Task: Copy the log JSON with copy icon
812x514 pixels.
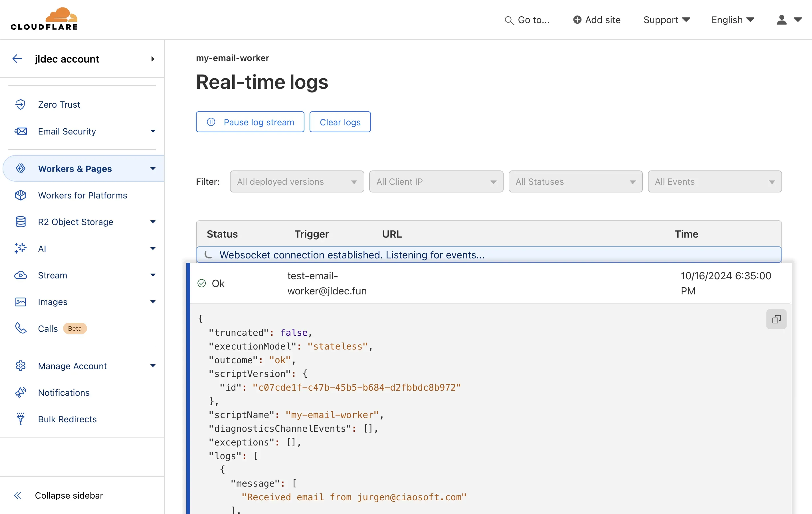Action: [x=776, y=319]
